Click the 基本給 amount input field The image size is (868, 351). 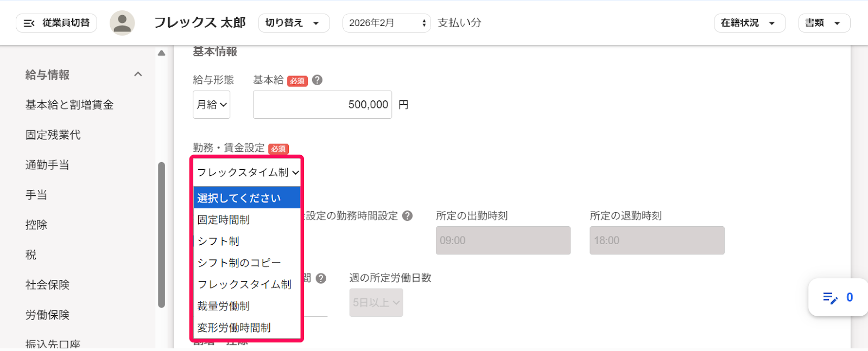tap(322, 105)
